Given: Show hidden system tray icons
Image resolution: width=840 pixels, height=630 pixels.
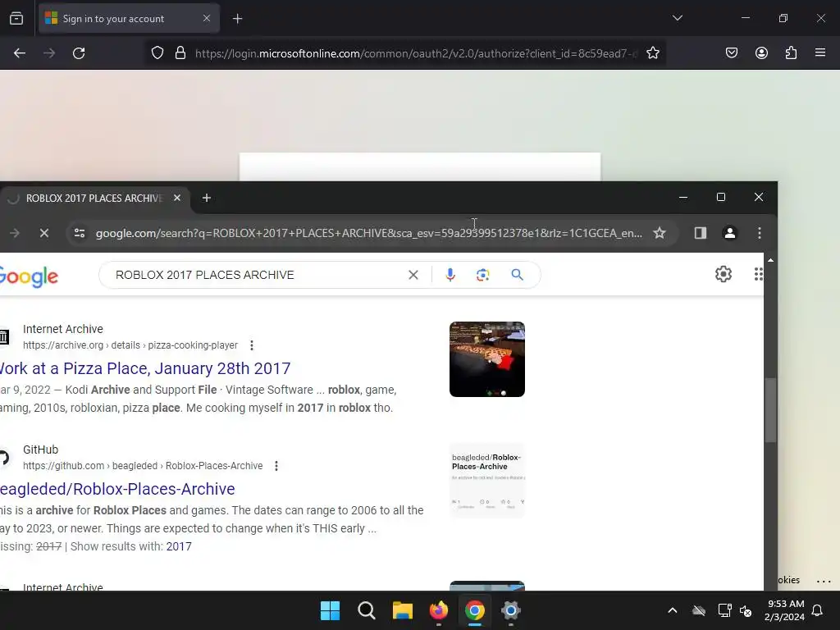Looking at the screenshot, I should pyautogui.click(x=673, y=610).
